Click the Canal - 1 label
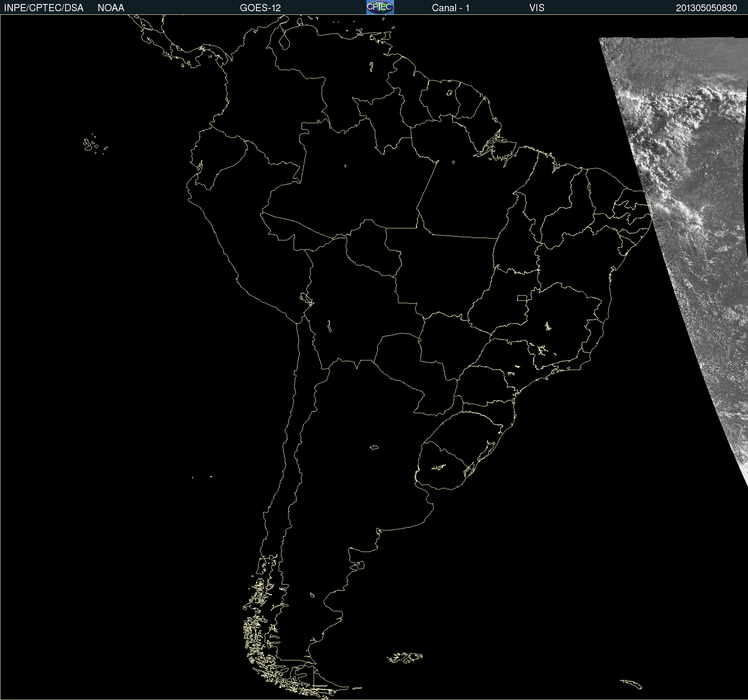 451,8
